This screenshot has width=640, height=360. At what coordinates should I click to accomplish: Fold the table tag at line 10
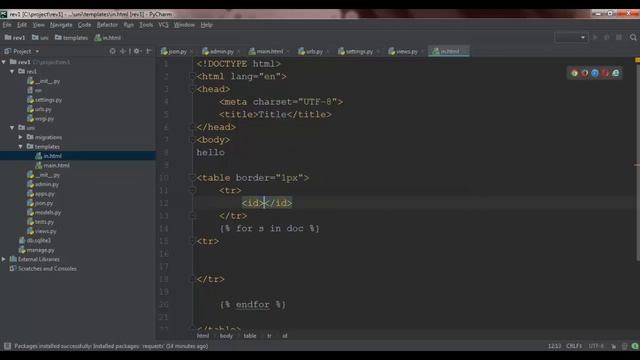192,178
